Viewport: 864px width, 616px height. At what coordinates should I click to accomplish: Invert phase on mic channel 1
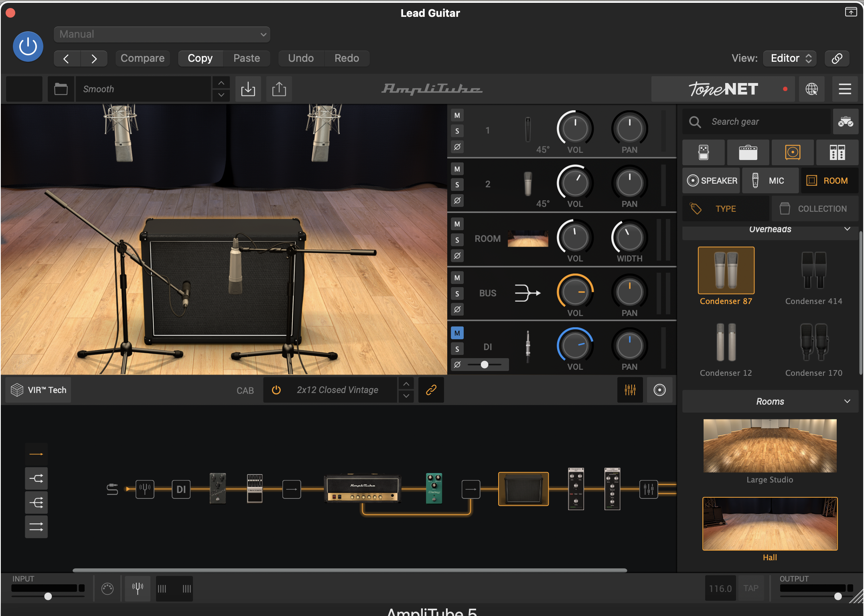pos(457,147)
